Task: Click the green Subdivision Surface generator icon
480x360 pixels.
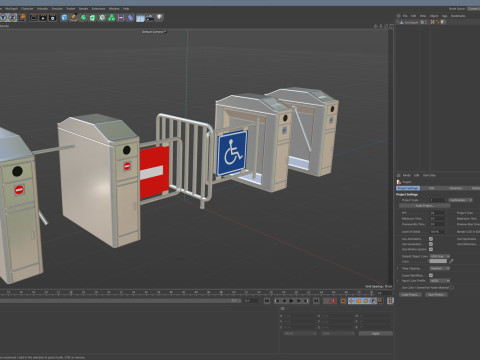Action: point(83,18)
